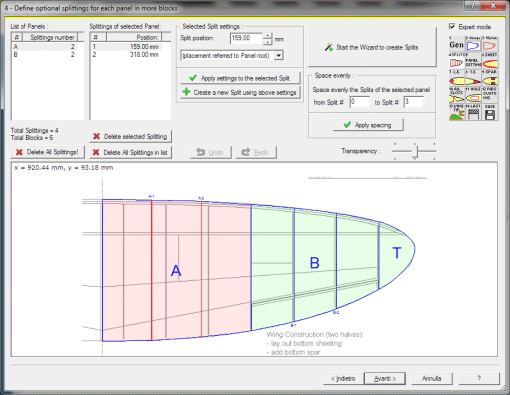The width and height of the screenshot is (510, 395).
Task: Select splitting 2 at 318.00 mm
Action: click(127, 54)
